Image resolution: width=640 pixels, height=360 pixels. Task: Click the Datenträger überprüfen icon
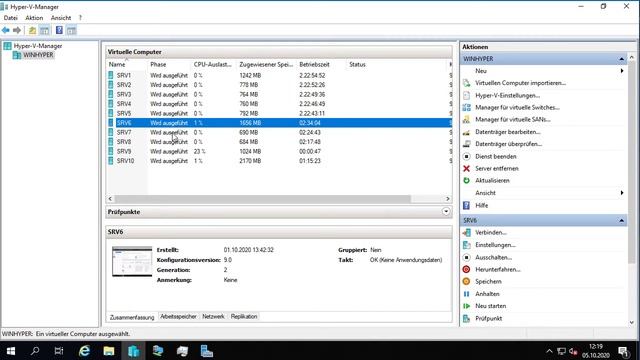tap(467, 144)
